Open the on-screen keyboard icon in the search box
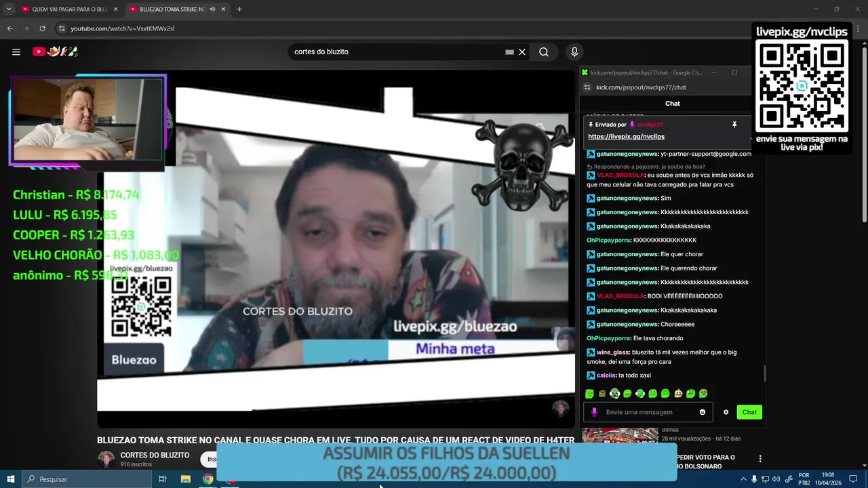 point(509,52)
